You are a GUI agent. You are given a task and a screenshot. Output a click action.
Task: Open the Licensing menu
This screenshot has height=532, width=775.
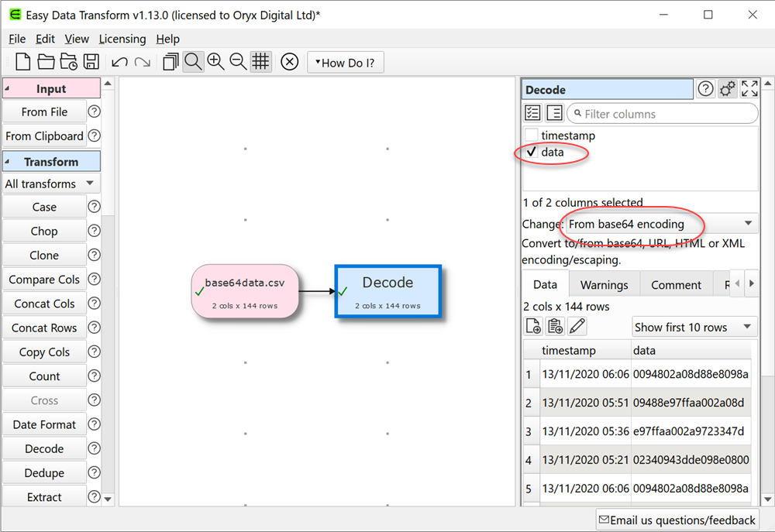[x=122, y=39]
